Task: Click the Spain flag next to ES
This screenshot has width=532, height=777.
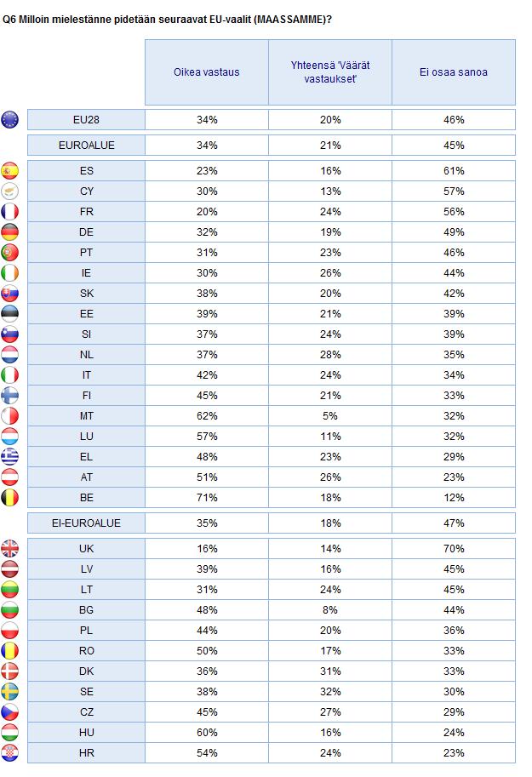Action: (x=10, y=170)
